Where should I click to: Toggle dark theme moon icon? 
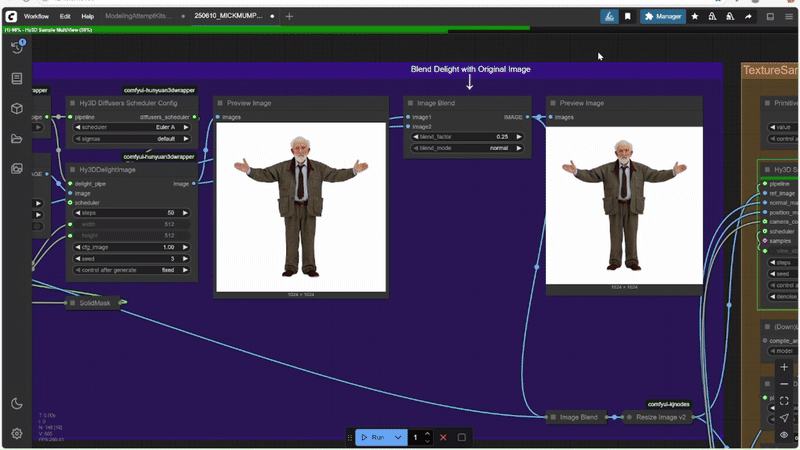pos(17,404)
